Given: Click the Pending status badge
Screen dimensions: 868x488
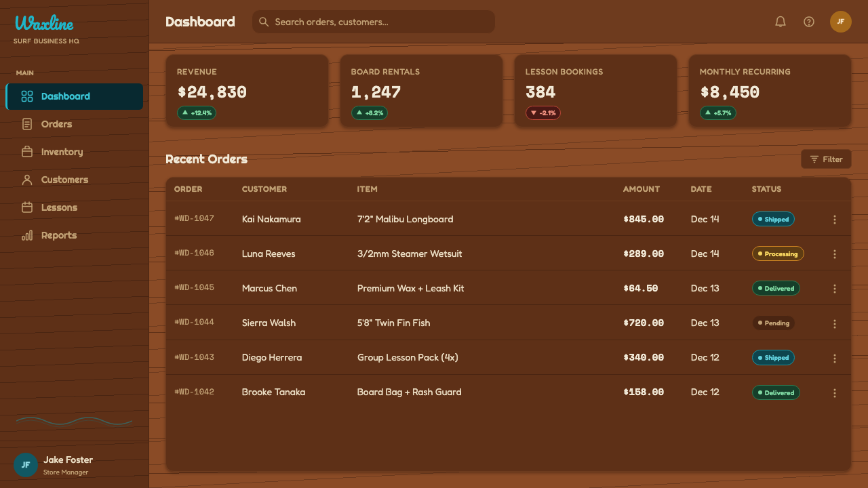Looking at the screenshot, I should point(773,323).
